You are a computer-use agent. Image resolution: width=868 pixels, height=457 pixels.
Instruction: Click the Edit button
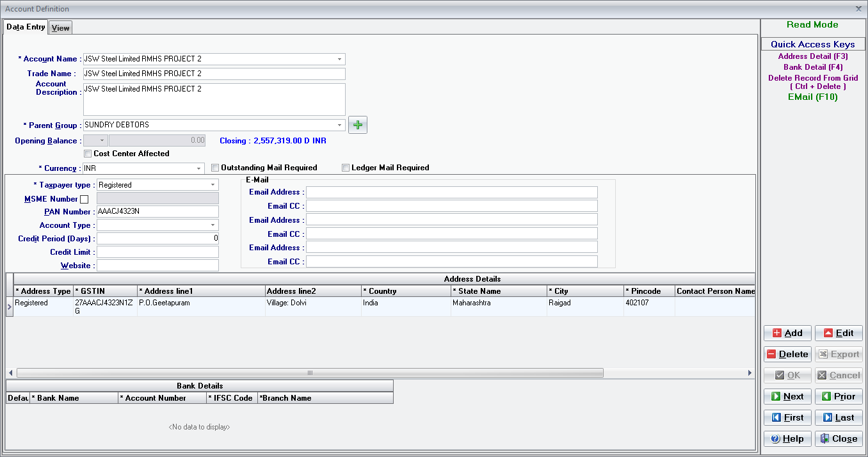(x=839, y=333)
